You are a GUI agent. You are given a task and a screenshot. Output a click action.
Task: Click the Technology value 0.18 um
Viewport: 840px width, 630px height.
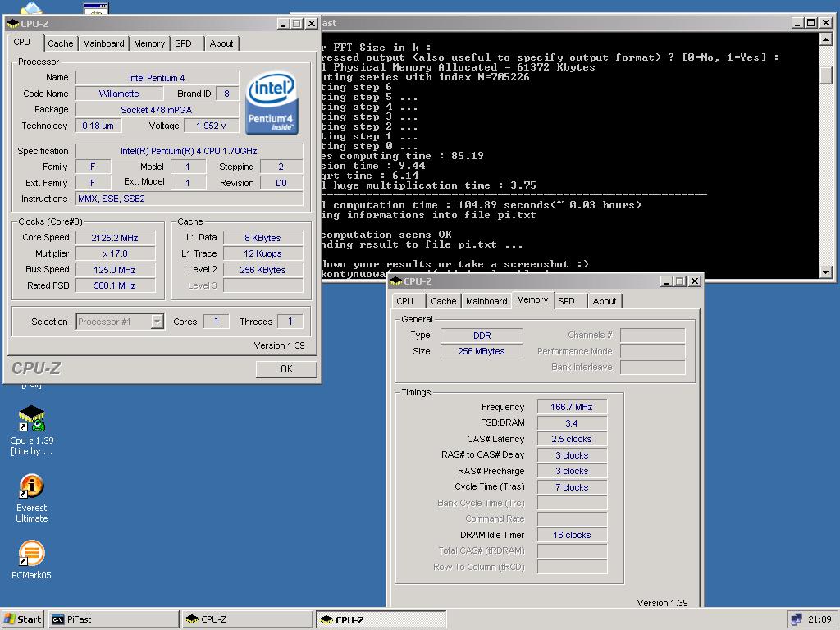tap(98, 126)
